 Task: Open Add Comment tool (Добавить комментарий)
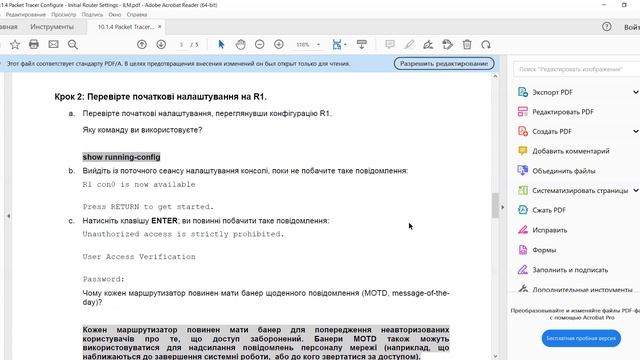pyautogui.click(x=570, y=151)
